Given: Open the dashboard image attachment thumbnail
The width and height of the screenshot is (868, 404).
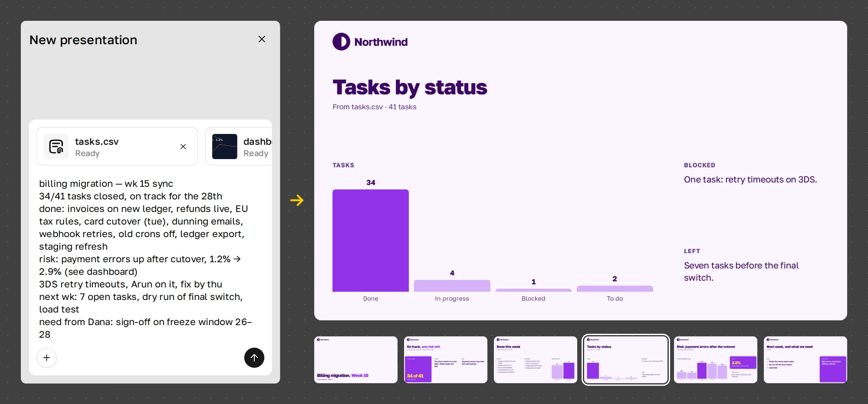Looking at the screenshot, I should pos(224,147).
